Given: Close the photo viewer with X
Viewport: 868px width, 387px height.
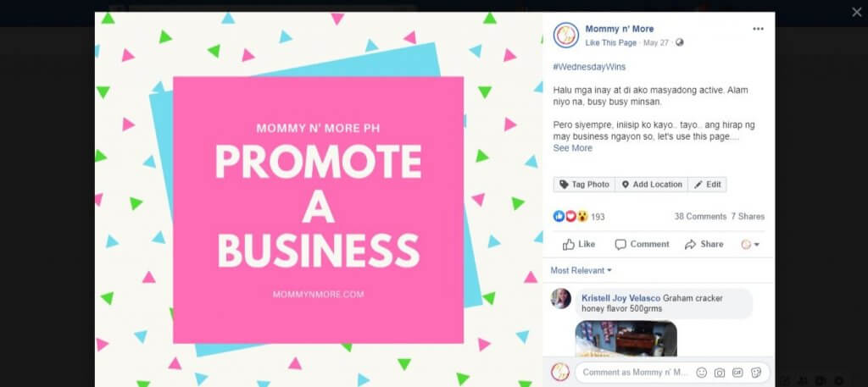Looking at the screenshot, I should pyautogui.click(x=856, y=12).
